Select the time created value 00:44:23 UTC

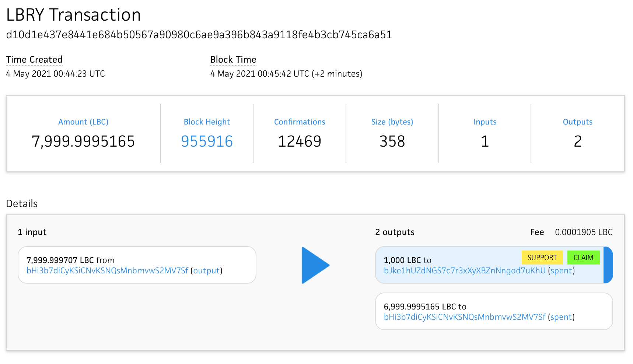click(79, 74)
